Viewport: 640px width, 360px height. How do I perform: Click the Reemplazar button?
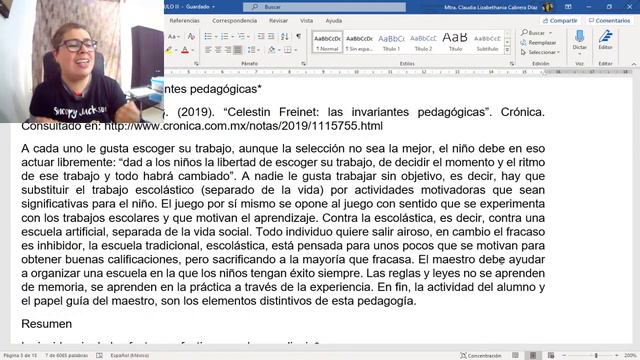click(538, 42)
